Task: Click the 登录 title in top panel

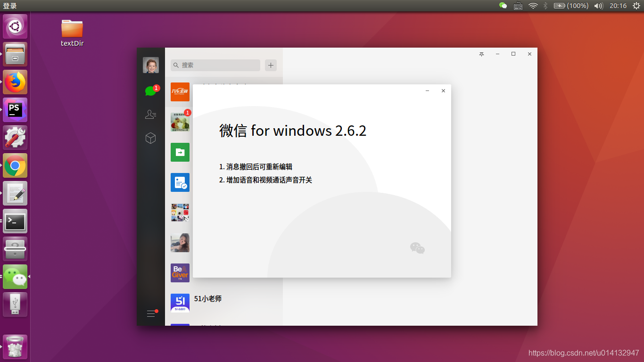Action: [x=10, y=6]
